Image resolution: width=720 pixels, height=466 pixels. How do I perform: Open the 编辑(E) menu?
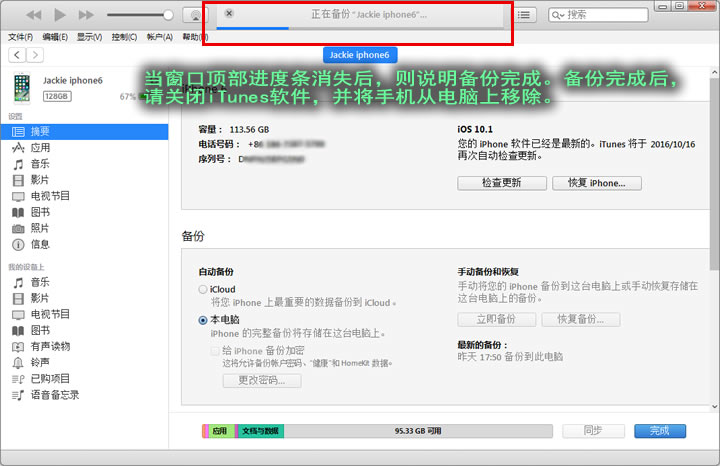(x=55, y=37)
